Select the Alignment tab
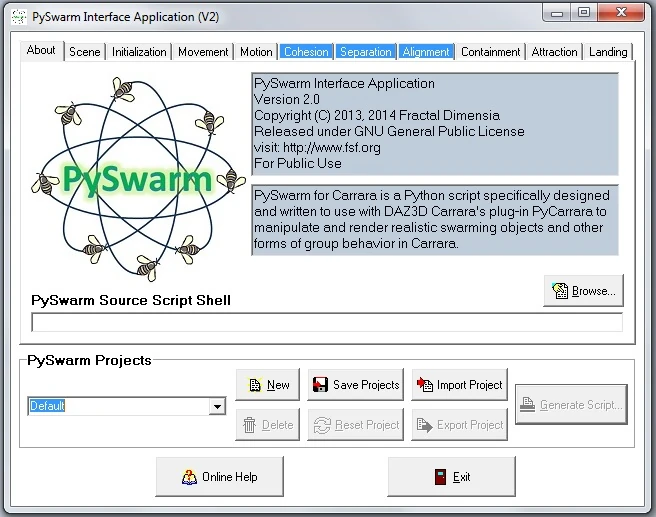Screen dimensions: 656x517 (426, 52)
